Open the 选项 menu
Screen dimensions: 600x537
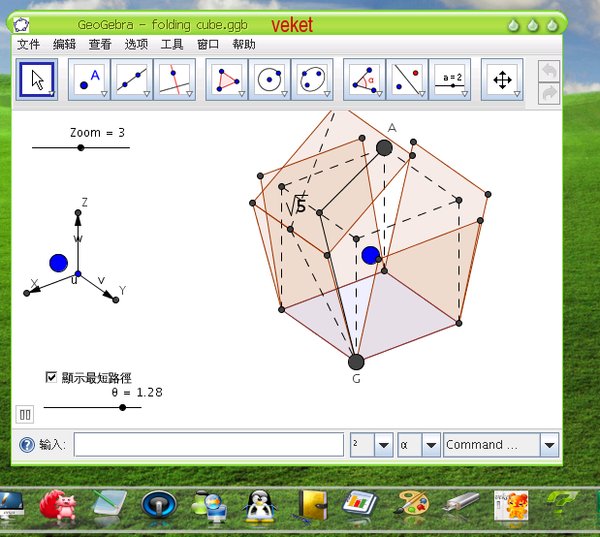coord(136,44)
